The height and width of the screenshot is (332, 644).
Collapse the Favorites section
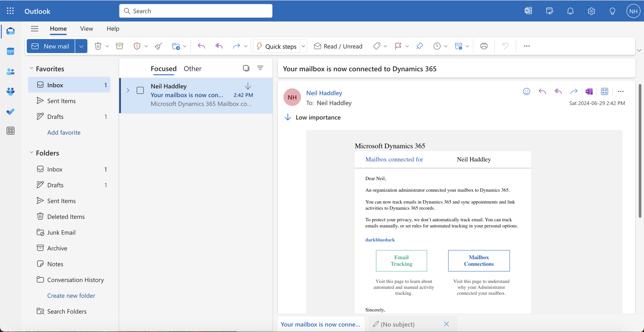(31, 69)
